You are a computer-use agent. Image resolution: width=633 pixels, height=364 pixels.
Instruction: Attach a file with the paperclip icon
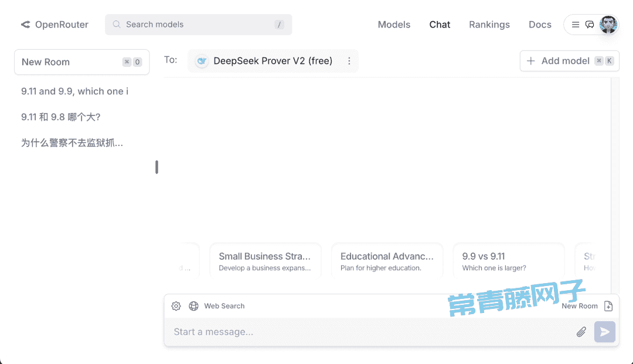coord(581,332)
